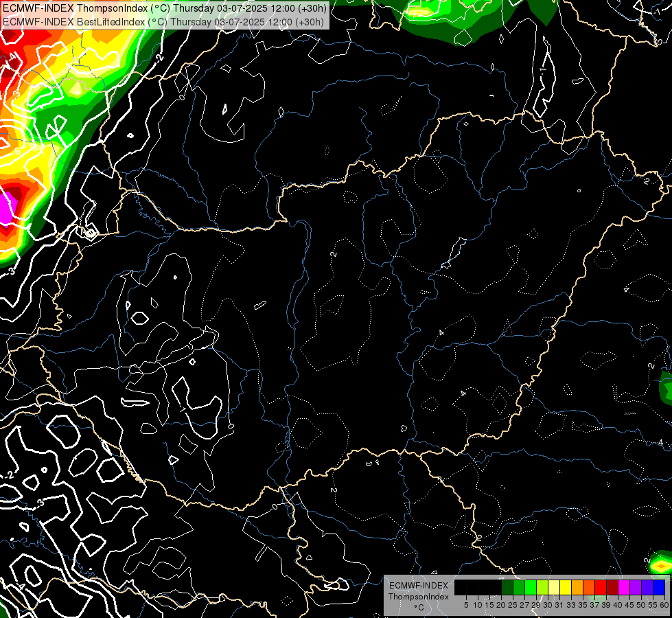Click the legend tick value 20

click(501, 605)
